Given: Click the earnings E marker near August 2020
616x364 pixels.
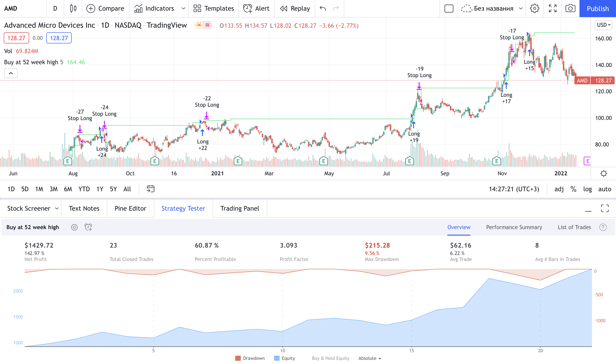Looking at the screenshot, I should click(67, 161).
